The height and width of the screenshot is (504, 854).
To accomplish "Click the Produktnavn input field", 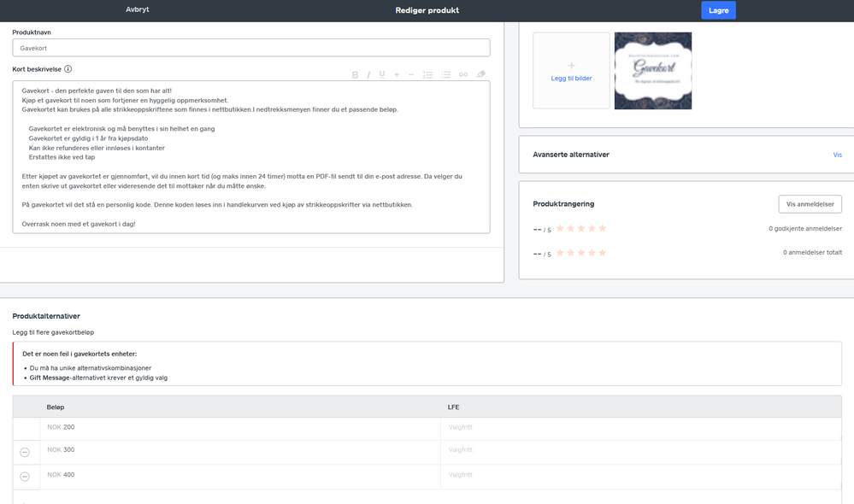I will click(250, 49).
